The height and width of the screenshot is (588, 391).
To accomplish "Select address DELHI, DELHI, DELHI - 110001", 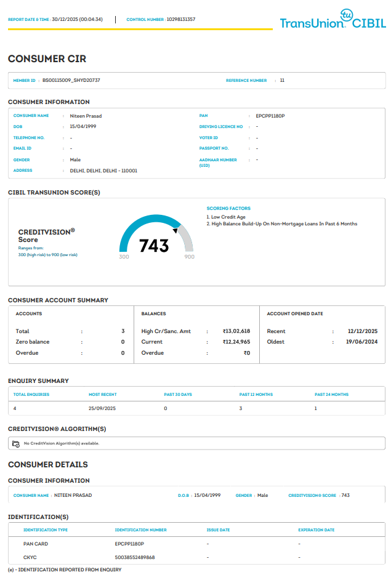I will tap(103, 171).
